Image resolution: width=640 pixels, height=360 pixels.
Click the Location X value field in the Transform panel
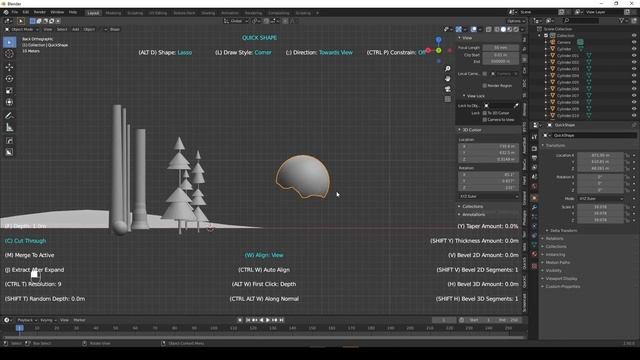click(600, 156)
